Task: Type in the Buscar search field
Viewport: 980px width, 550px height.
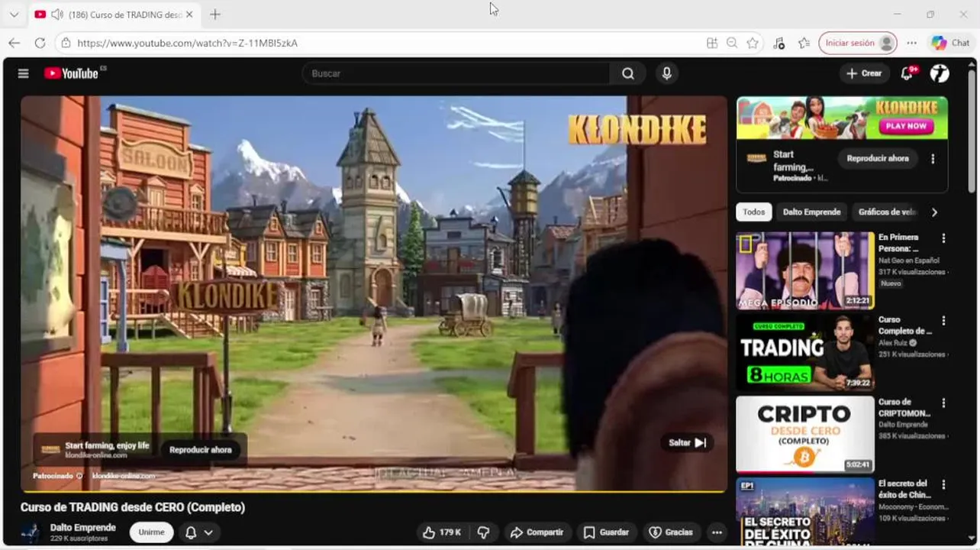Action: [x=456, y=73]
